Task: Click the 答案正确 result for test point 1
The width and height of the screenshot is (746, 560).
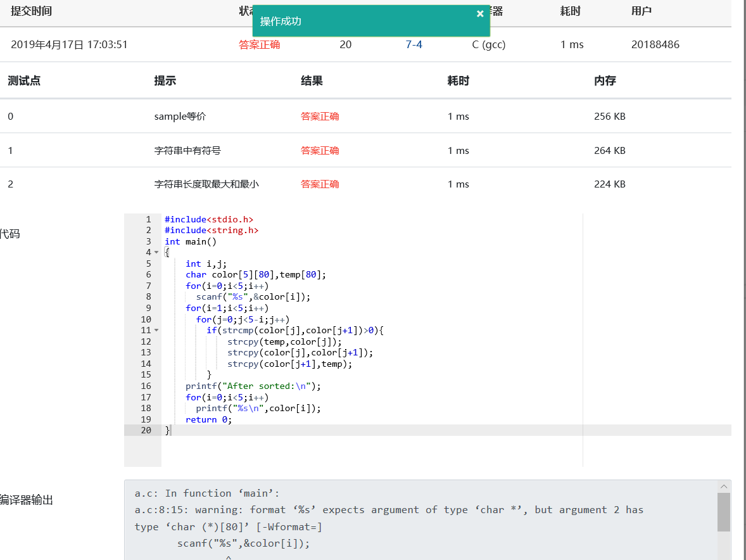Action: (320, 151)
